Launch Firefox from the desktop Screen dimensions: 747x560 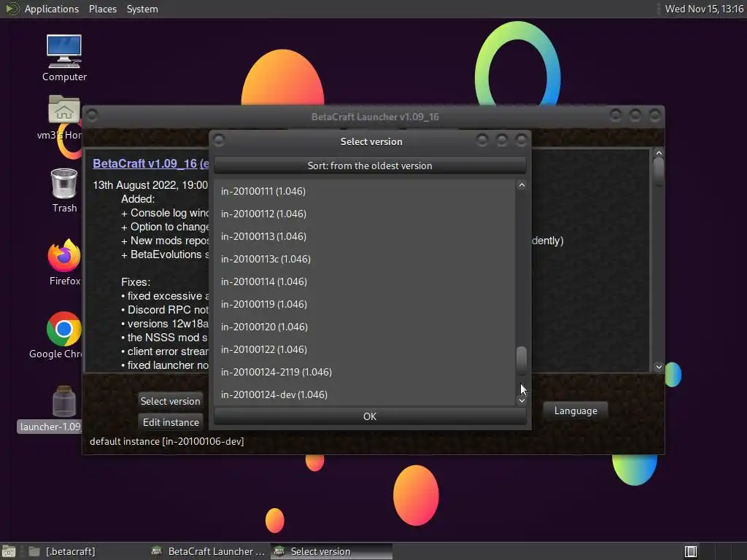64,262
